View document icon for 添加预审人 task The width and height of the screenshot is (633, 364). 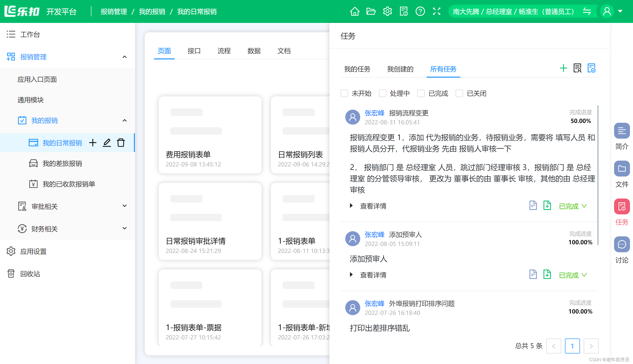tap(533, 274)
